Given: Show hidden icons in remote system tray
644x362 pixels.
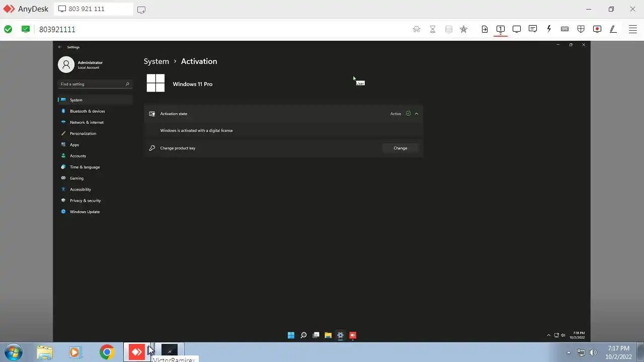Looking at the screenshot, I should [x=549, y=335].
